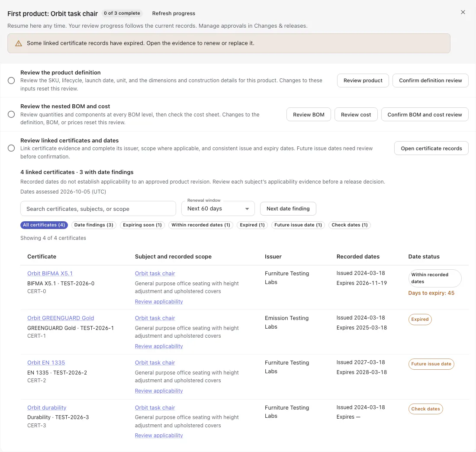Image resolution: width=476 pixels, height=452 pixels.
Task: Select the 'Expires 2025-03-18' date text
Action: (x=362, y=328)
